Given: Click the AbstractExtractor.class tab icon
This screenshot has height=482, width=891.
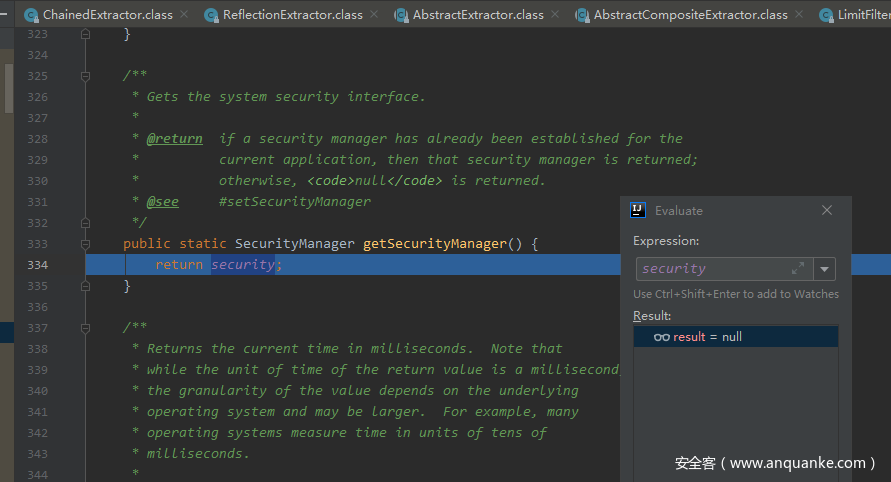Looking at the screenshot, I should tap(401, 15).
